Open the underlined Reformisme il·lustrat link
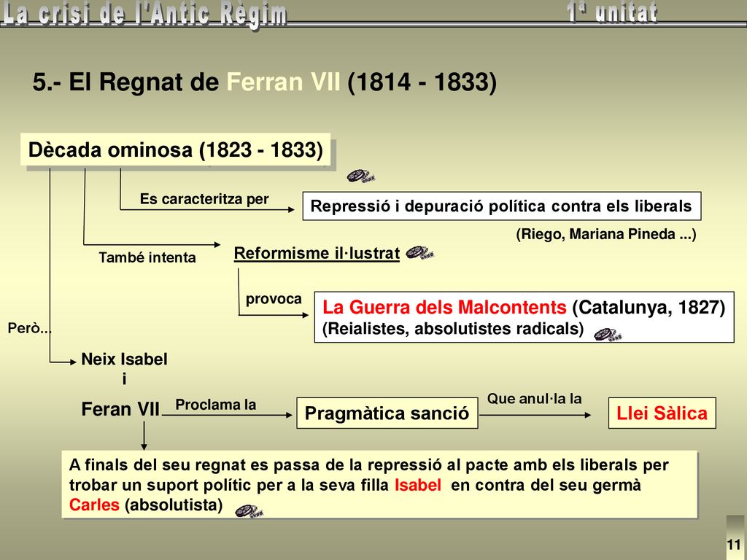The height and width of the screenshot is (560, 747). (317, 253)
